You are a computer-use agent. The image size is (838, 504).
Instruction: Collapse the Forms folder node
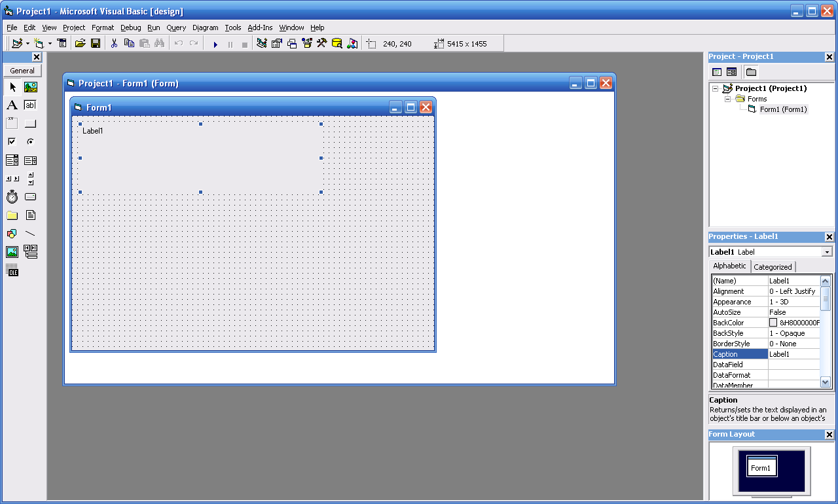pos(727,99)
